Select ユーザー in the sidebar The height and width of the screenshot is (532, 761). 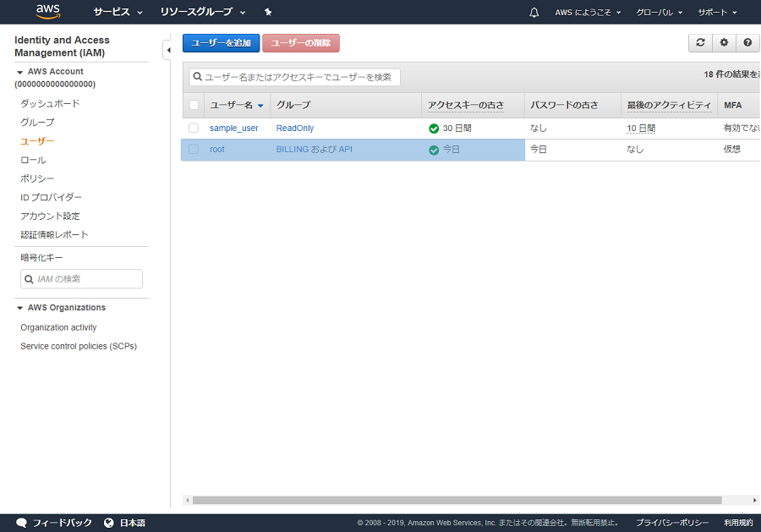(x=37, y=141)
